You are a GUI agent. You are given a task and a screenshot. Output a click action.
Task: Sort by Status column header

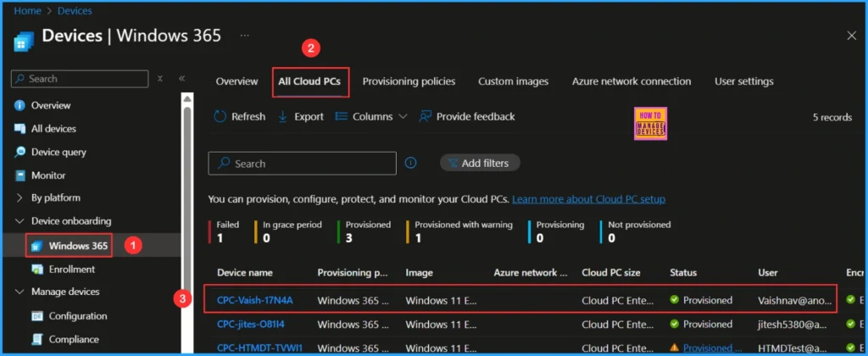point(683,272)
